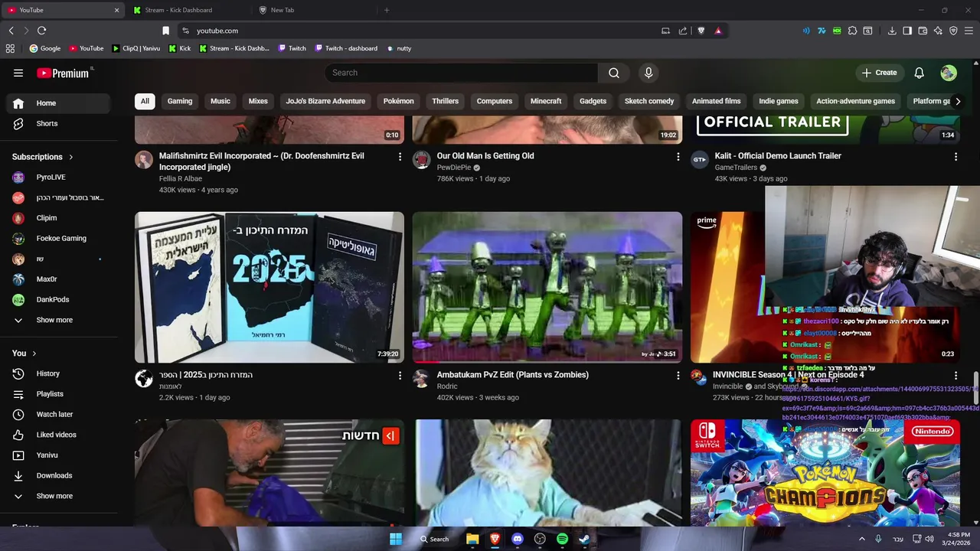The image size is (980, 551).
Task: Select the Sketch comedy chip
Action: click(x=649, y=101)
